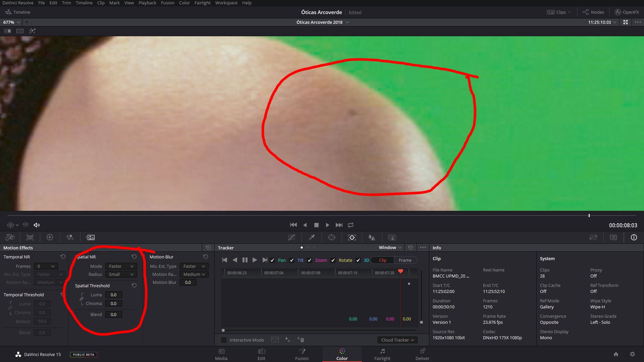This screenshot has width=644, height=362.
Task: Mute the viewer audio speaker icon
Action: tap(37, 225)
